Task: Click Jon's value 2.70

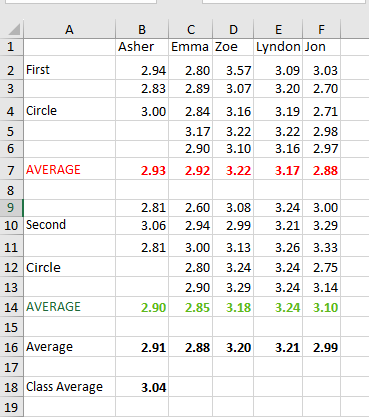Action: click(321, 89)
